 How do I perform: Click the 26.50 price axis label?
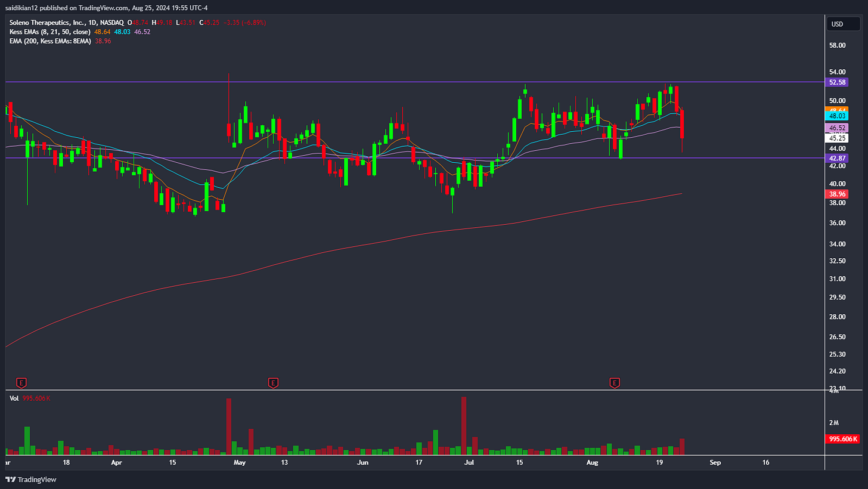838,337
